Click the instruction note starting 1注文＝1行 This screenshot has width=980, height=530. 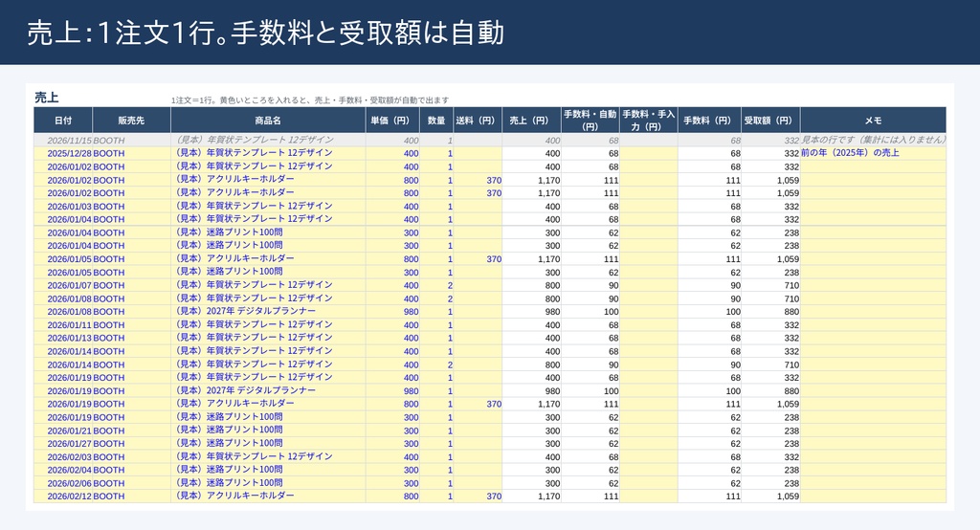[x=310, y=100]
